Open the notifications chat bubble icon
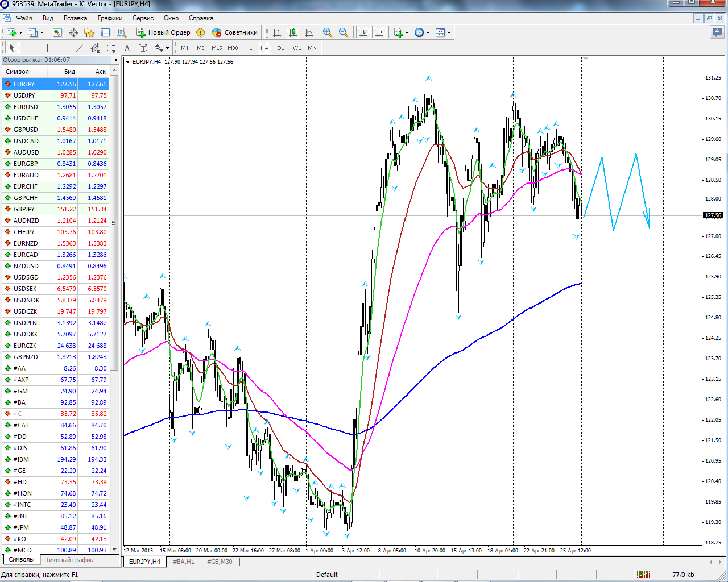728x582 pixels. (x=717, y=32)
